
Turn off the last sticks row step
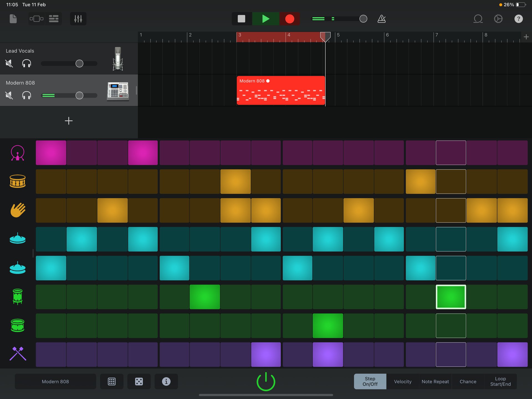click(x=512, y=355)
